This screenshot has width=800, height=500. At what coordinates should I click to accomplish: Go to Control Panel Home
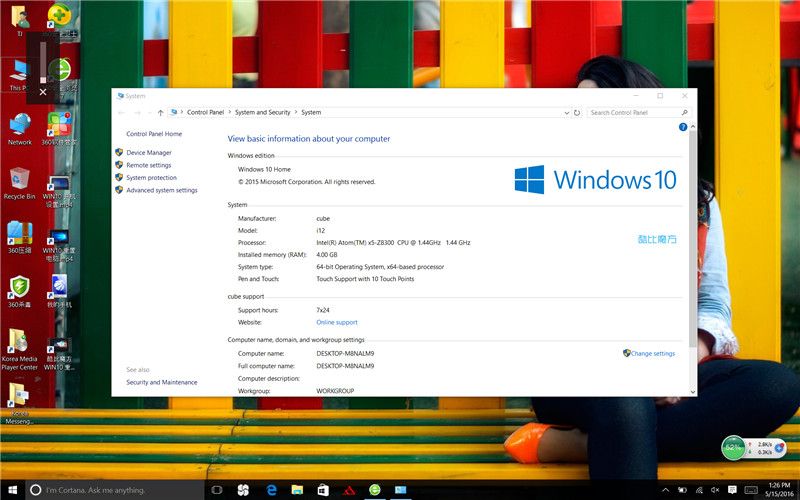[x=154, y=134]
